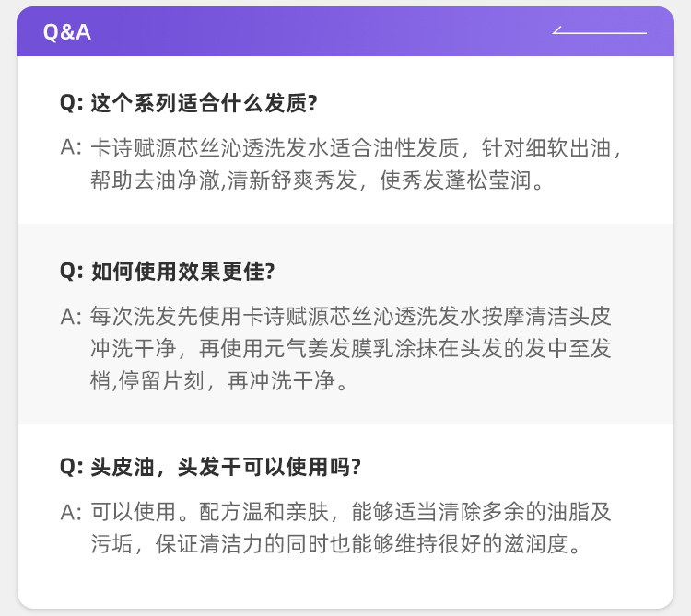Select the question 这个系列适合什么发质?
Screen dimensions: 691x616
(204, 103)
